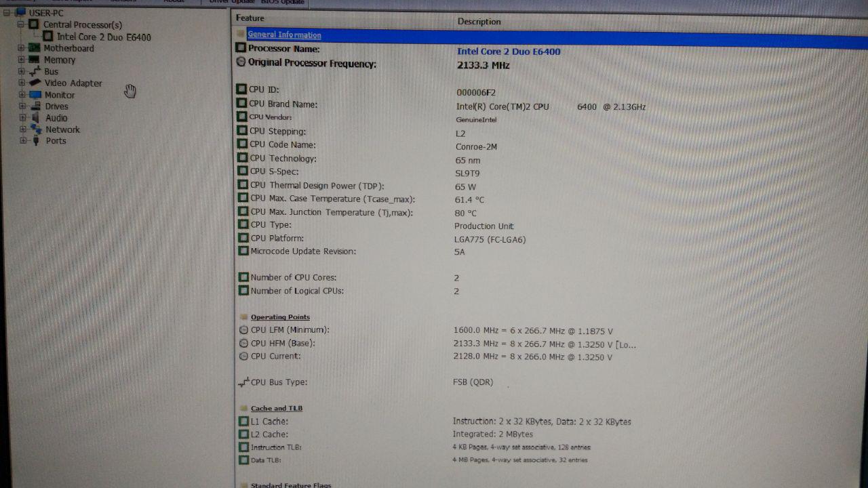The image size is (868, 488).
Task: Click the chip icon beside L1 Cache
Action: coord(244,422)
